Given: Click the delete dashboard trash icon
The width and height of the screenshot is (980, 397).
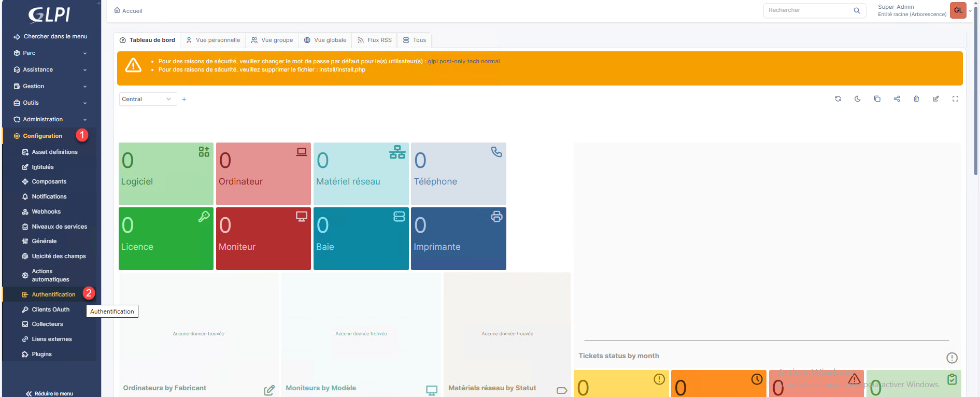Looking at the screenshot, I should click(916, 99).
